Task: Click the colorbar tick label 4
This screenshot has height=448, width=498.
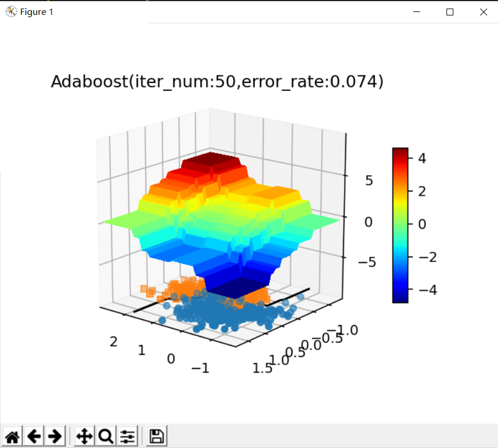Action: tap(422, 158)
